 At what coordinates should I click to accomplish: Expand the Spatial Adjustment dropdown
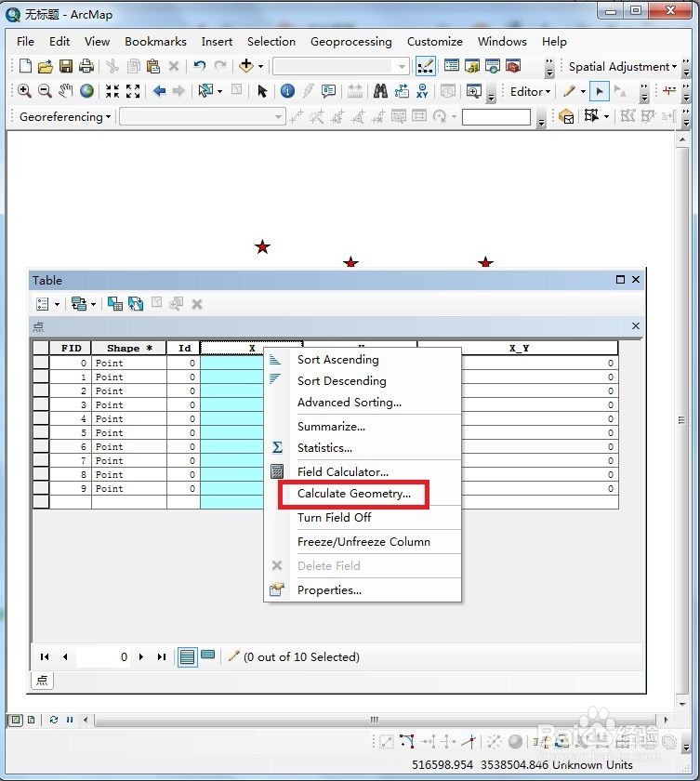[623, 66]
